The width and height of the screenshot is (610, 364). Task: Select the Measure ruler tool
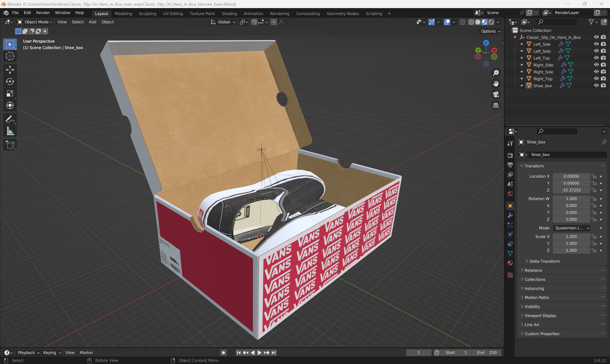[x=10, y=131]
